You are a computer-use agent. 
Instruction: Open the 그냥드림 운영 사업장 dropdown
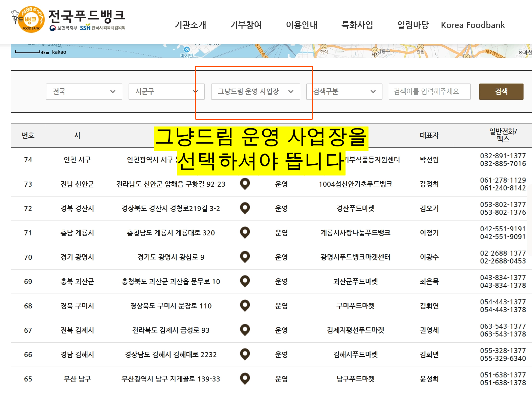256,92
